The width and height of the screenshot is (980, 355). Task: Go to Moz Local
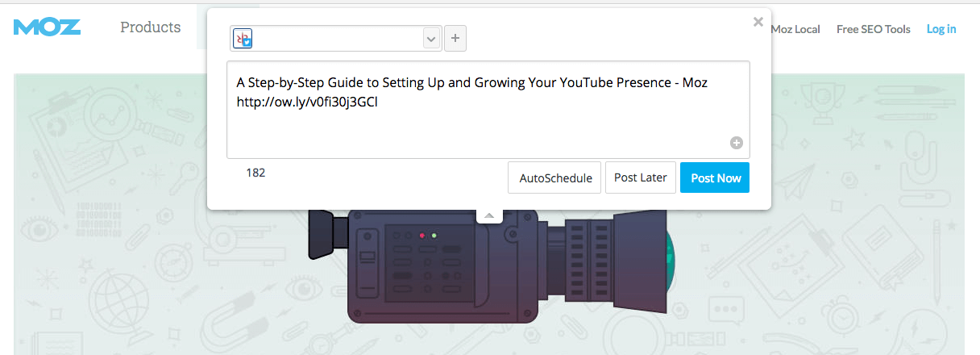tap(795, 29)
